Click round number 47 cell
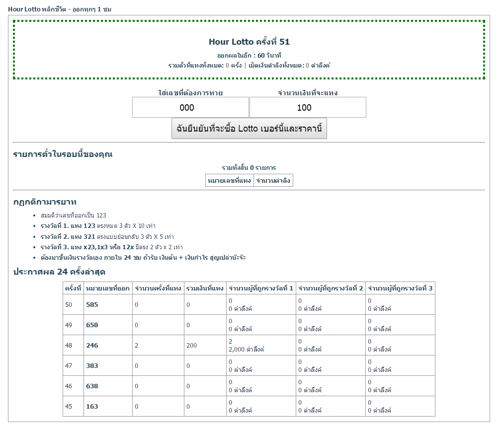Viewport: 504px width, 428px height. (x=73, y=366)
